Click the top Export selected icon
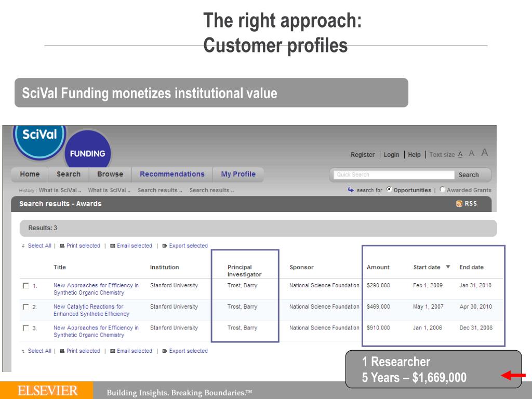This screenshot has height=399, width=532. 165,246
